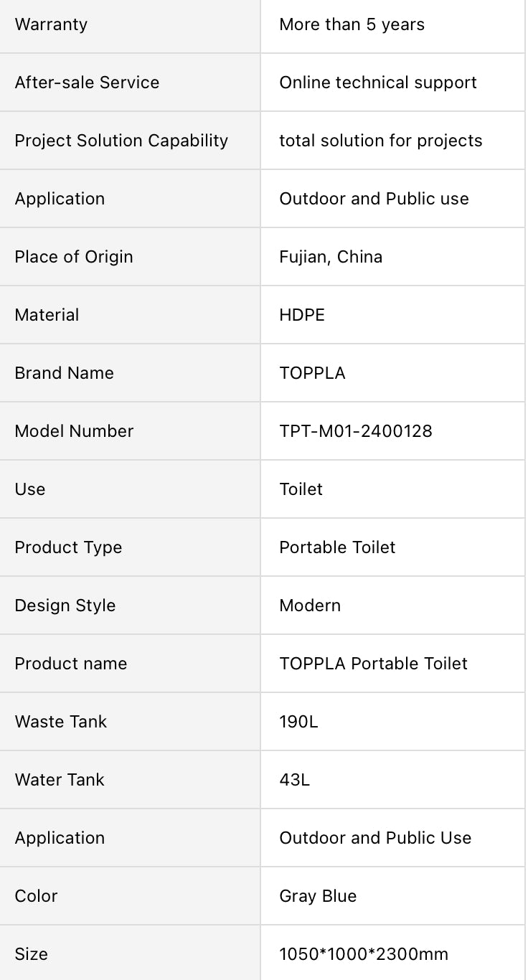Click the Brand Name label
The height and width of the screenshot is (980, 528).
[64, 373]
